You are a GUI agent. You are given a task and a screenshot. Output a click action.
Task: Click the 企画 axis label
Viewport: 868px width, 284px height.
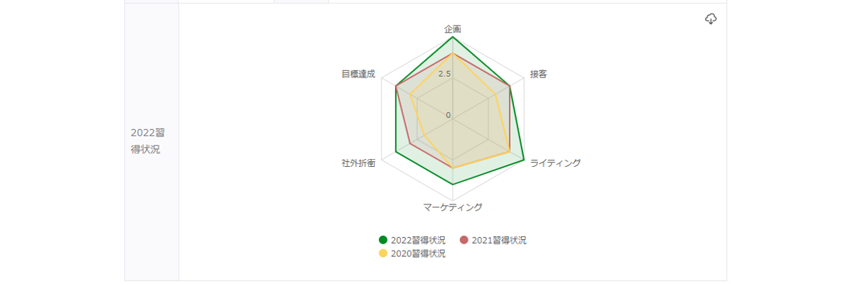pyautogui.click(x=453, y=29)
